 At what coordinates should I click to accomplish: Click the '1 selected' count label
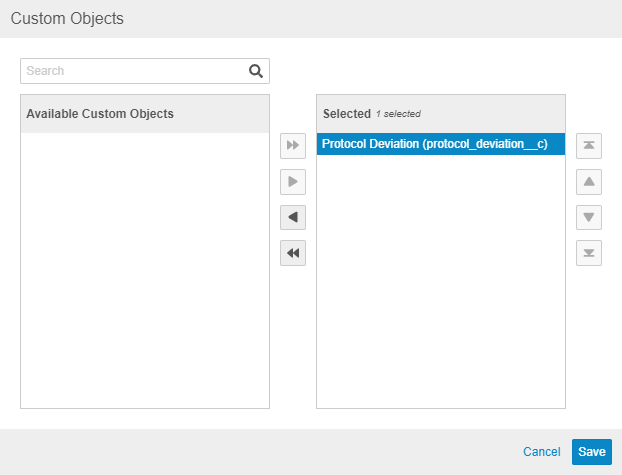pos(398,114)
